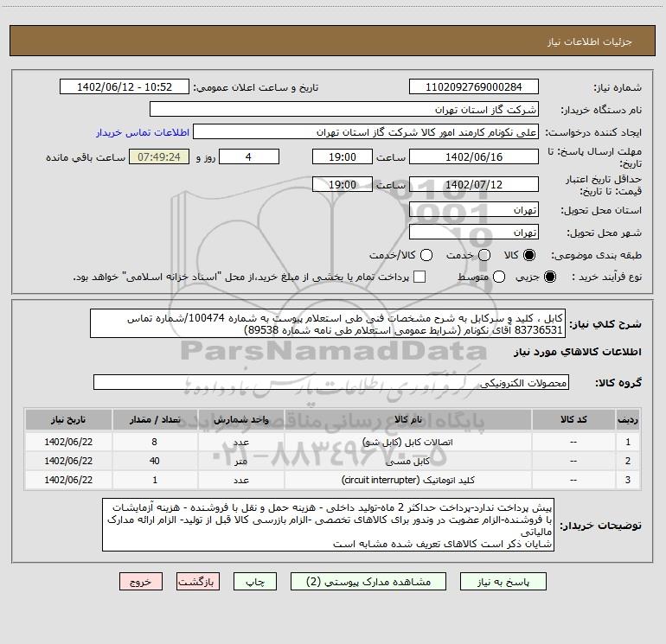Click the buyer notes text box

coord(328,525)
